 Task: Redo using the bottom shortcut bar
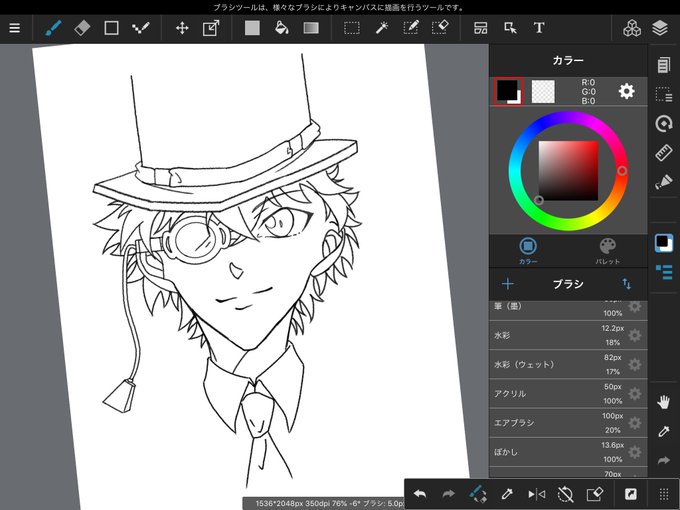pos(448,494)
